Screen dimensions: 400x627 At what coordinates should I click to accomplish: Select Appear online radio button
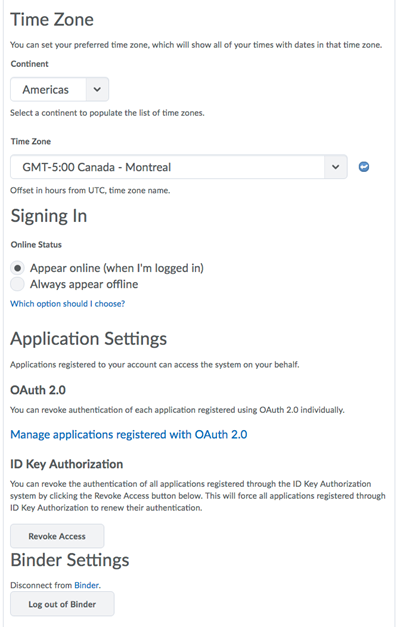click(x=17, y=268)
